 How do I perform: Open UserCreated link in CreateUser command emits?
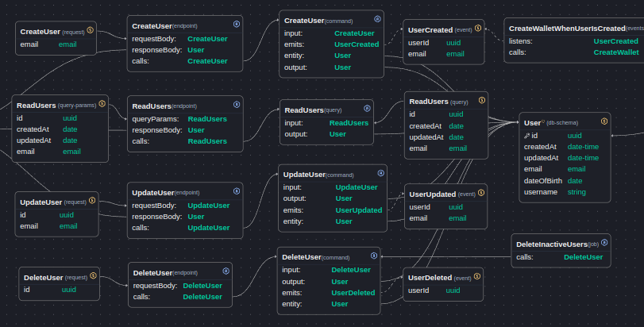(357, 44)
